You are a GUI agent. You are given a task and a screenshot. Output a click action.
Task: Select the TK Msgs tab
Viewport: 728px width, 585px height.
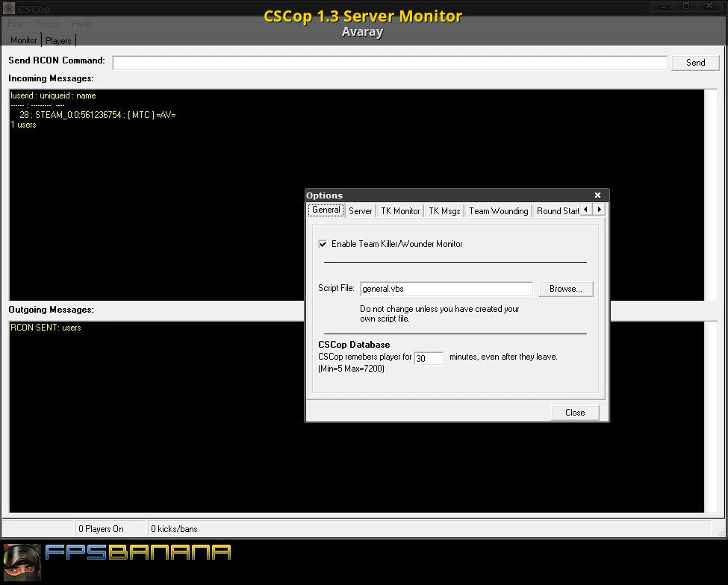tap(444, 211)
